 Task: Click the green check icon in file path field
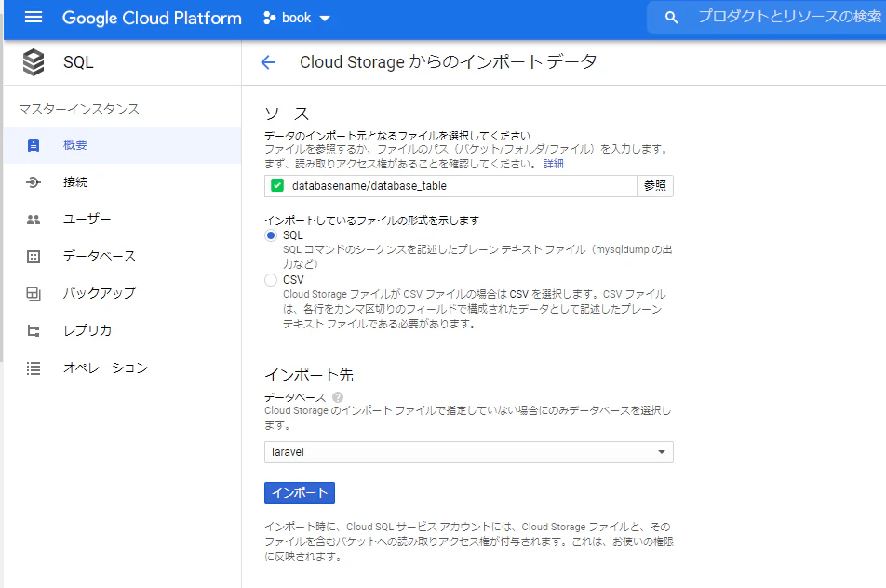[x=277, y=186]
